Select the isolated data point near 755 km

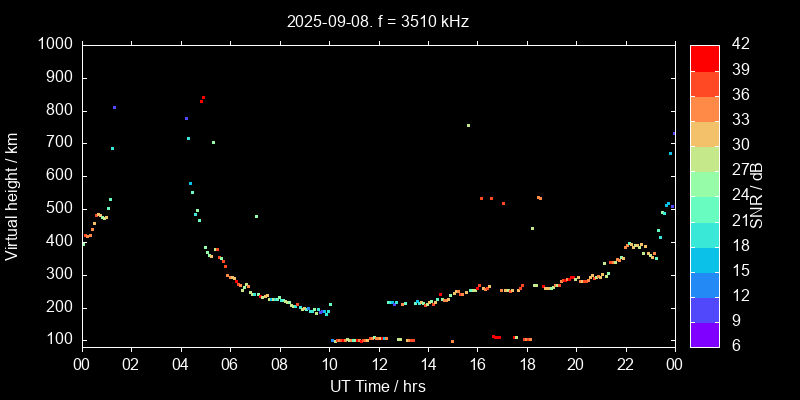click(467, 125)
